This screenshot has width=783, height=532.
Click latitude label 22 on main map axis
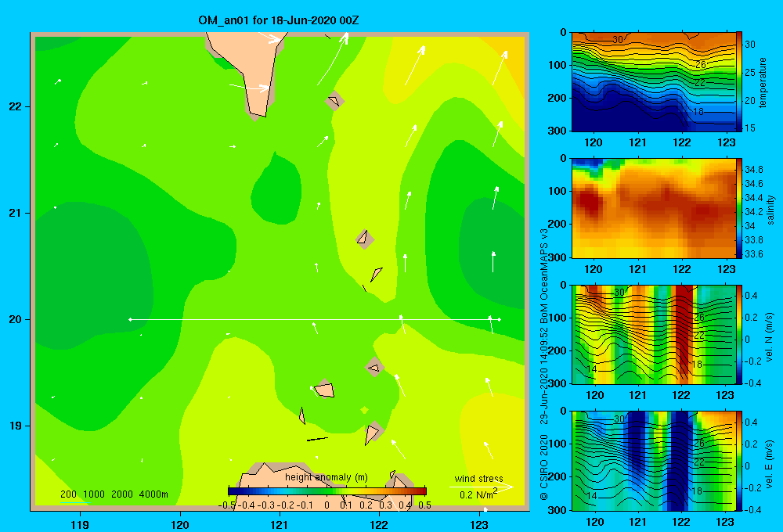coord(16,107)
